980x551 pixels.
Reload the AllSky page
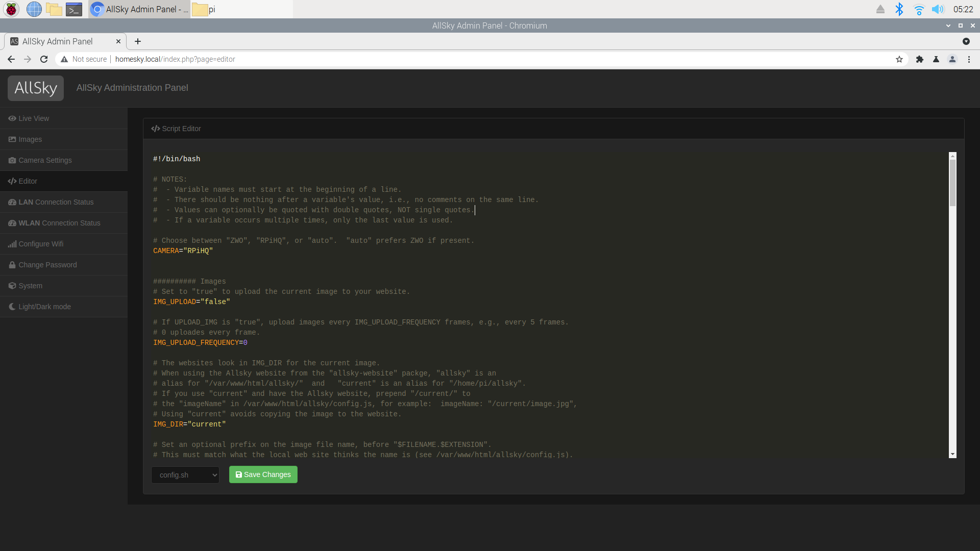click(x=44, y=59)
